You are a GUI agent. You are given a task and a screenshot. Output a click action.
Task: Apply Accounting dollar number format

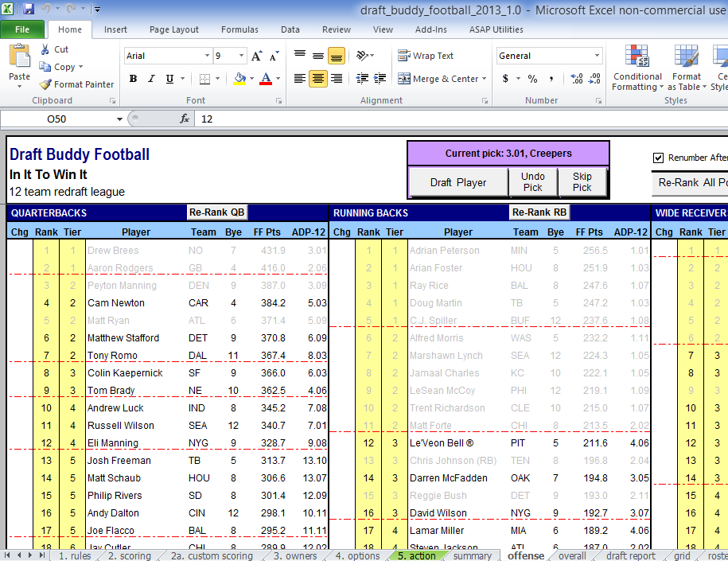click(x=505, y=79)
